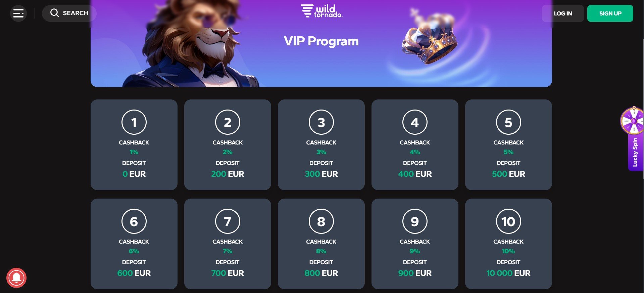Image resolution: width=644 pixels, height=293 pixels.
Task: Click the level 5 circle icon
Action: coord(508,122)
